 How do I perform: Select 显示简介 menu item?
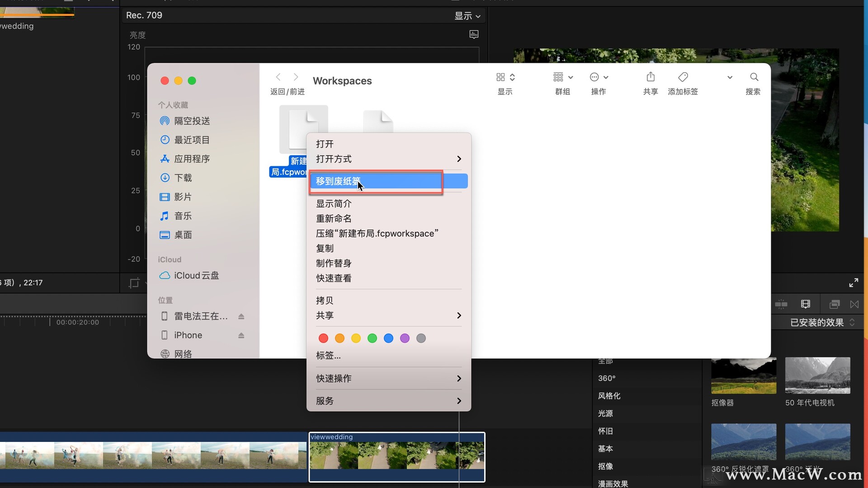389,204
